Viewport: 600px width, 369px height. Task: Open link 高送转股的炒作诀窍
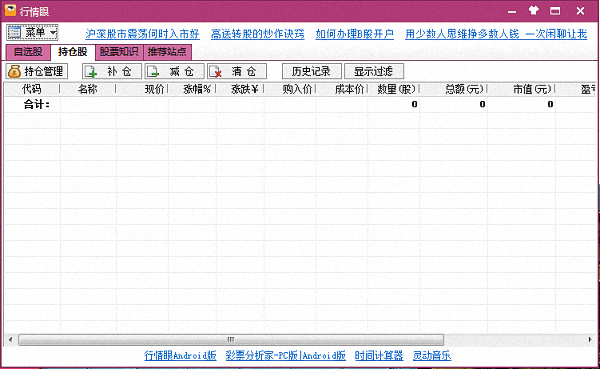258,34
